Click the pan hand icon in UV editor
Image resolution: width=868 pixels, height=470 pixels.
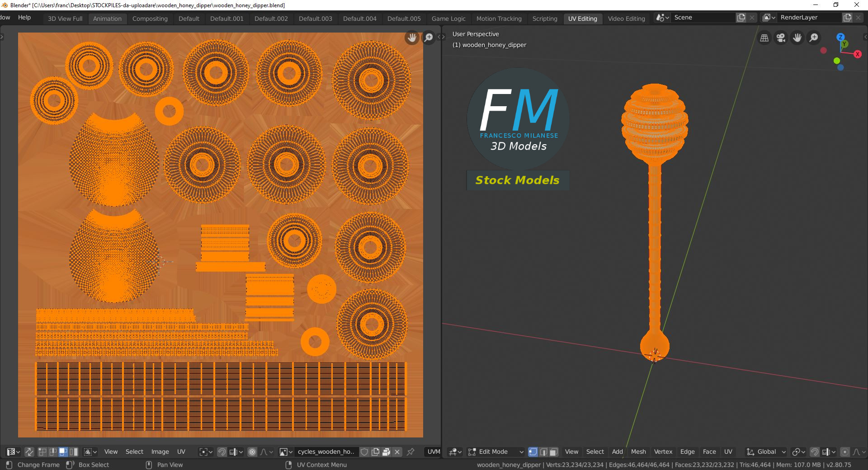coord(412,38)
